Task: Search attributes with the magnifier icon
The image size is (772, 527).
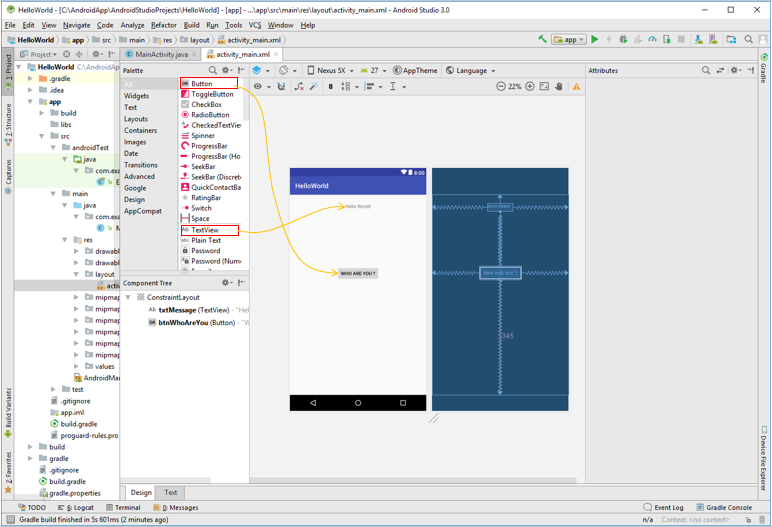Action: [x=706, y=70]
